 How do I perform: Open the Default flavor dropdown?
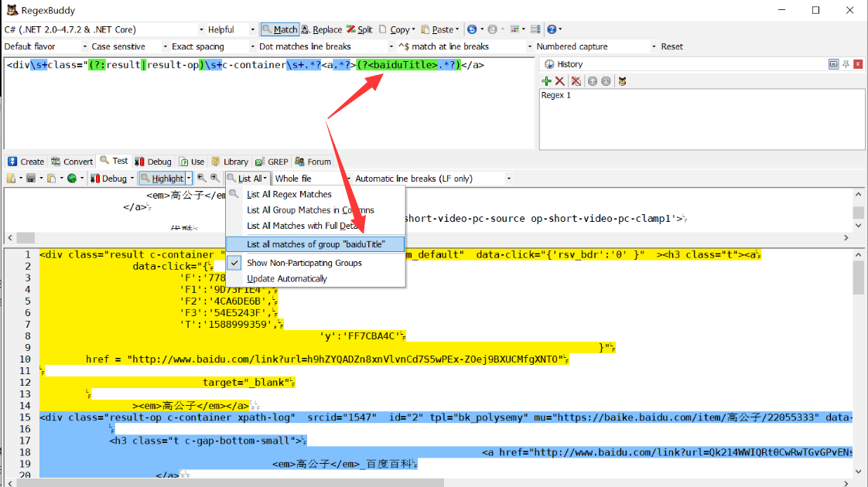point(46,46)
